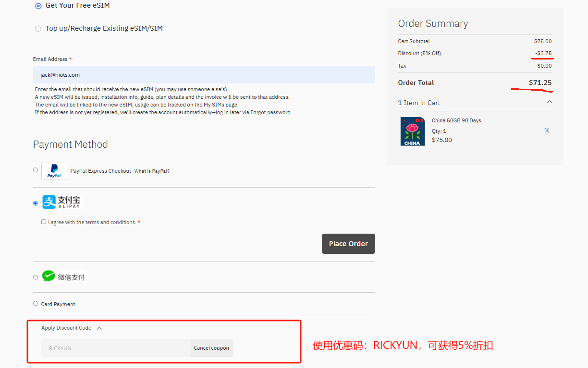Click the Alipay logo icon
This screenshot has width=588, height=368.
(62, 202)
